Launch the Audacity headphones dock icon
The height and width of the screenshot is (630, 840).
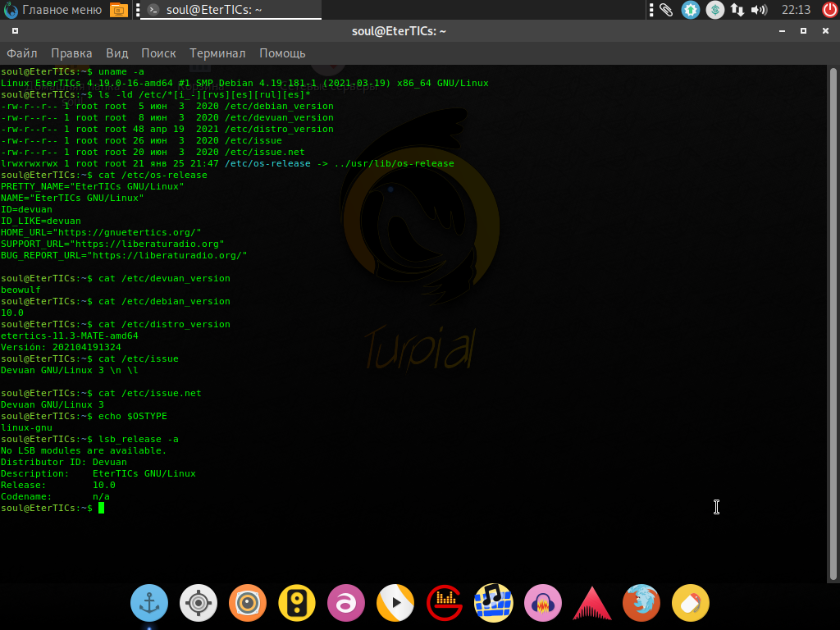(543, 603)
